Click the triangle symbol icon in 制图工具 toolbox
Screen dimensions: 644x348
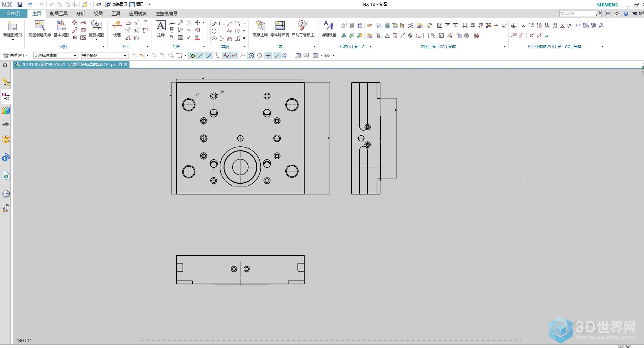[x=387, y=36]
